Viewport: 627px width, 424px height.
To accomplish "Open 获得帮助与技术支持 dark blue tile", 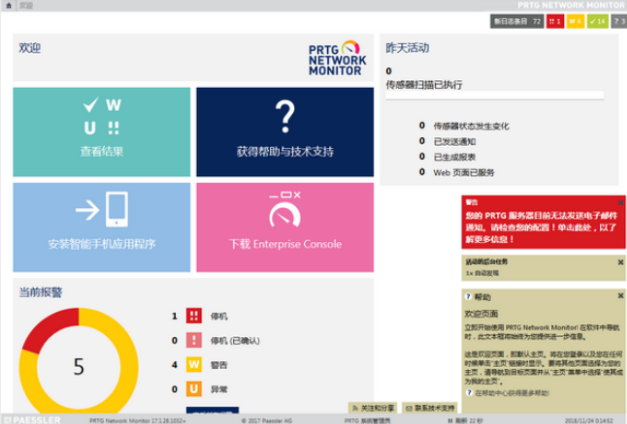I will tap(285, 132).
